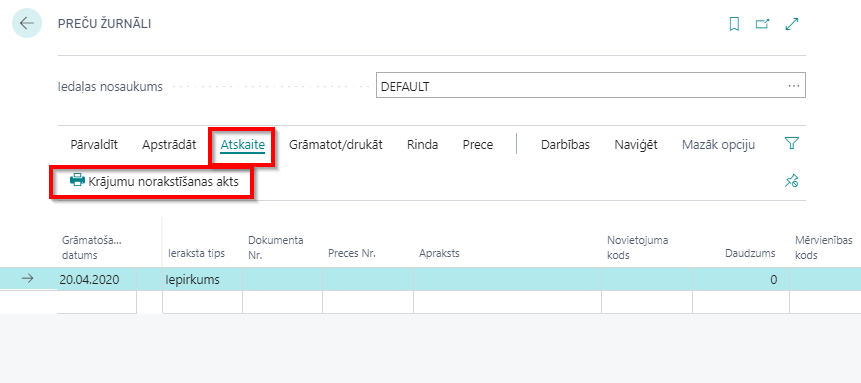Click the PREČU ŽURNĀLI page title

[x=104, y=24]
